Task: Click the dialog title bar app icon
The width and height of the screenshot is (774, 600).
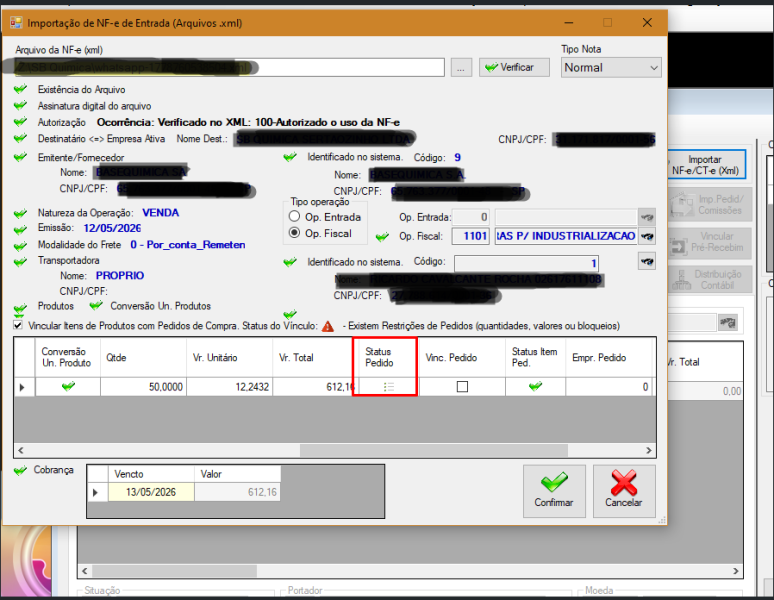Action: point(16,23)
